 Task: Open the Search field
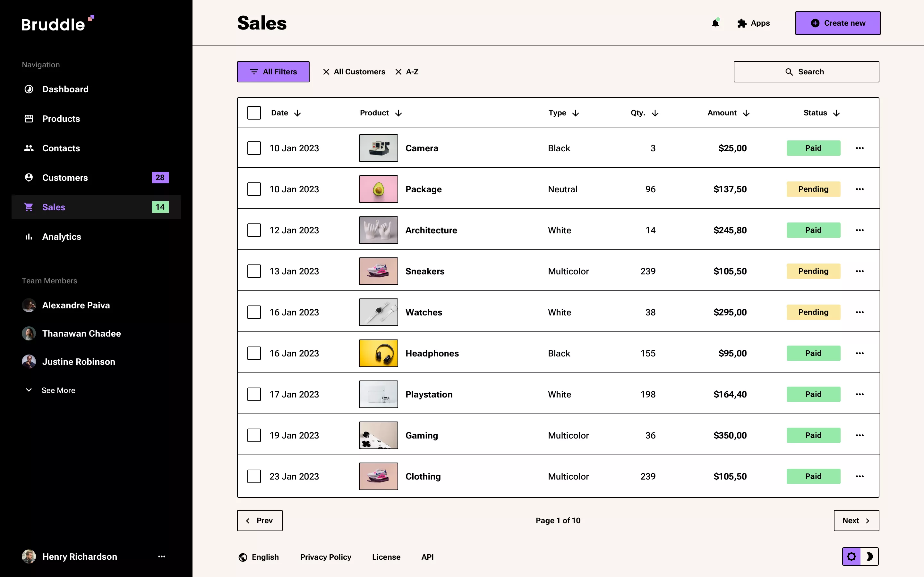(x=806, y=71)
